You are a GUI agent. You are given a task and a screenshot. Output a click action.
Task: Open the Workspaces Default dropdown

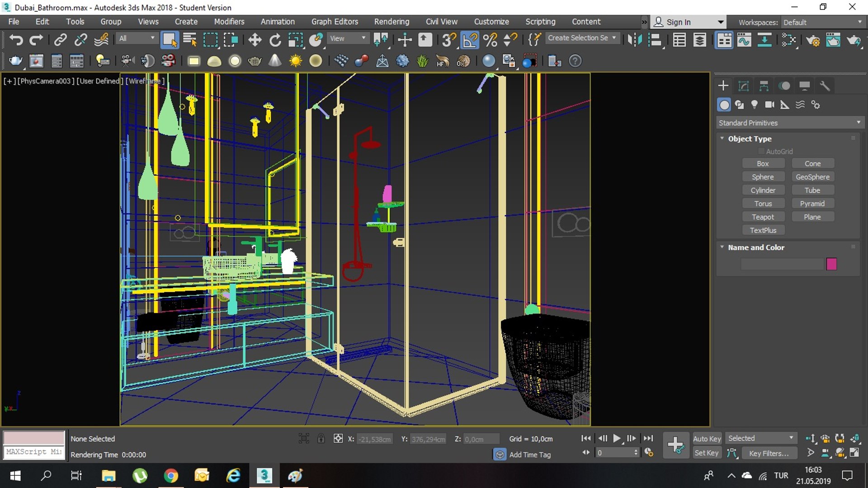pyautogui.click(x=823, y=22)
